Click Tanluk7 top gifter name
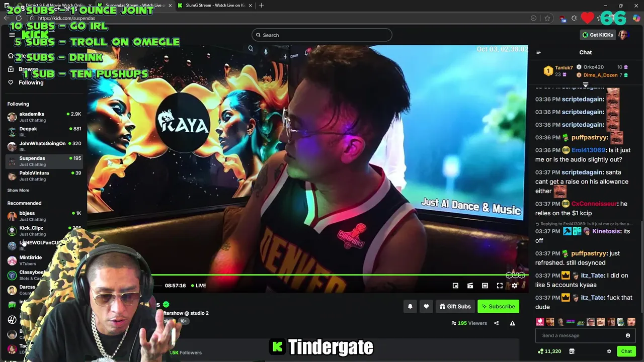The height and width of the screenshot is (362, 644). point(563,67)
